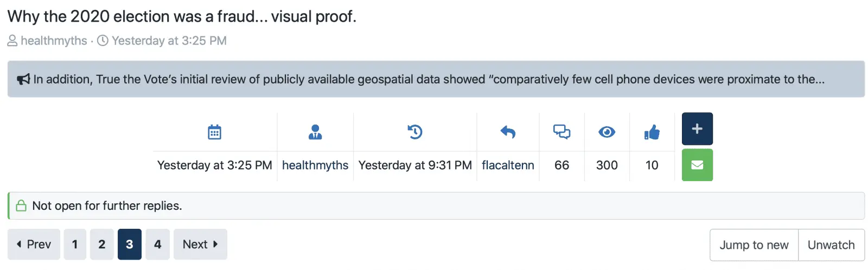Click the Prev page button
The width and height of the screenshot is (868, 270).
click(x=34, y=245)
